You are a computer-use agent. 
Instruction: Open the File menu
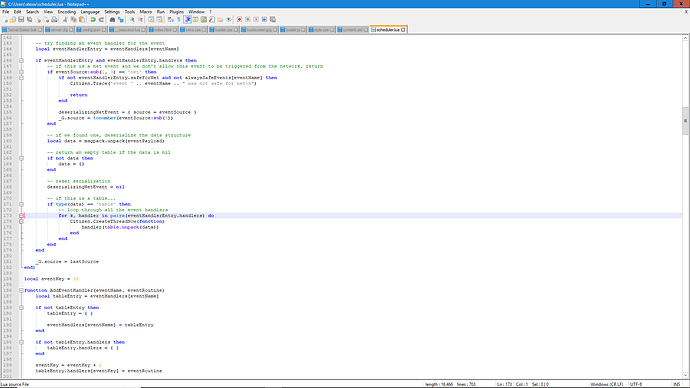pyautogui.click(x=6, y=12)
